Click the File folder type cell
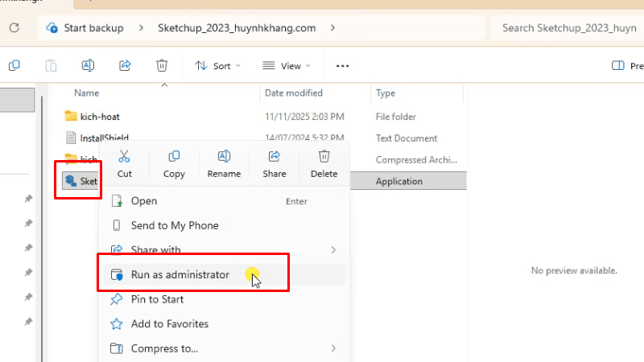 pyautogui.click(x=395, y=117)
